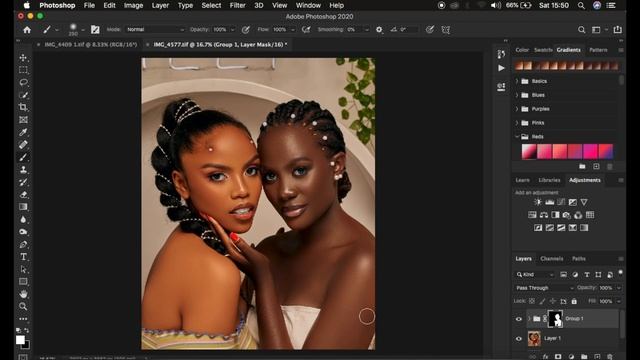Hide the Group 1 layer

pyautogui.click(x=519, y=319)
